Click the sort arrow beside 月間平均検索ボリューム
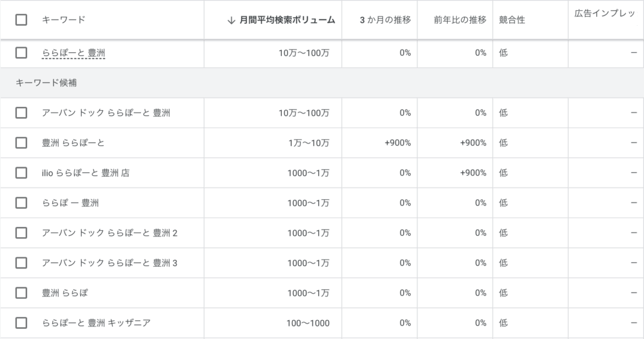The height and width of the screenshot is (339, 644). point(231,20)
